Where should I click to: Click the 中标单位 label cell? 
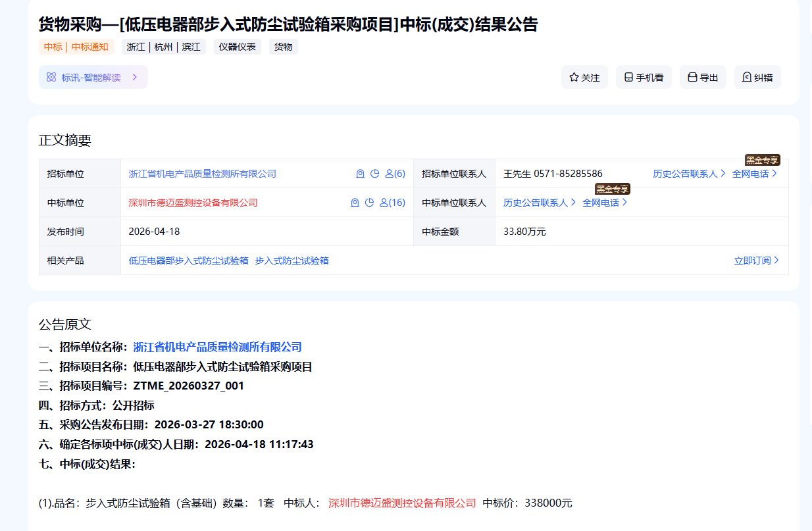tap(80, 203)
